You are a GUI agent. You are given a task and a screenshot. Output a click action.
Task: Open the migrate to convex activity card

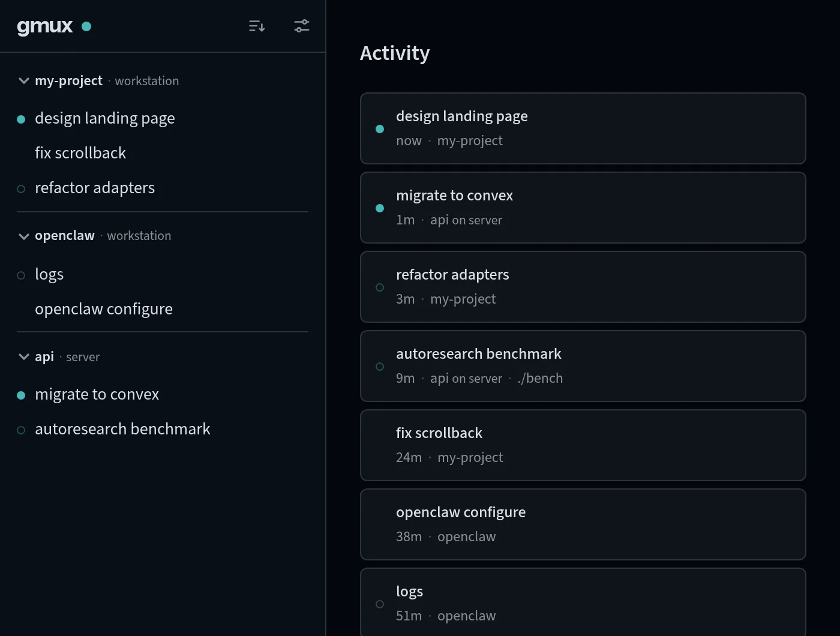pyautogui.click(x=583, y=208)
